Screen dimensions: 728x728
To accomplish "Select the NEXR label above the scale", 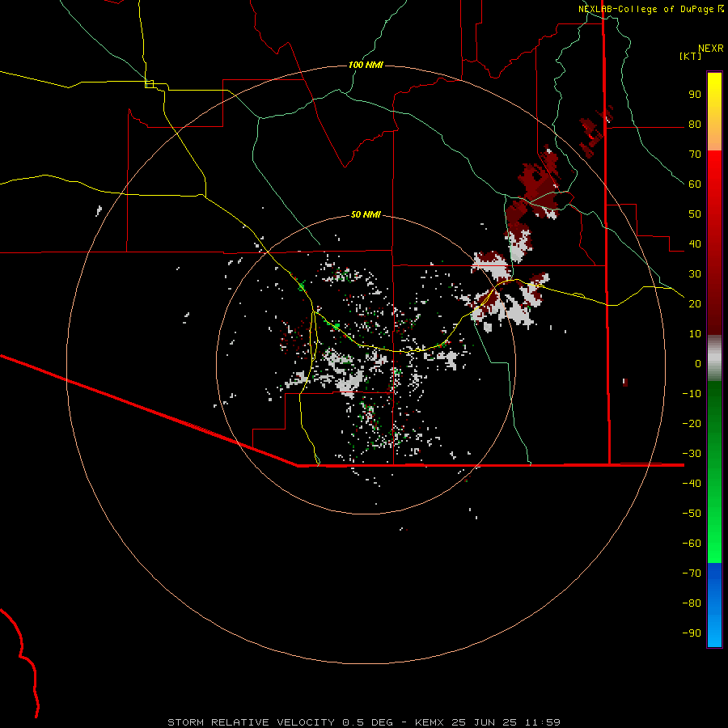I will coord(710,49).
